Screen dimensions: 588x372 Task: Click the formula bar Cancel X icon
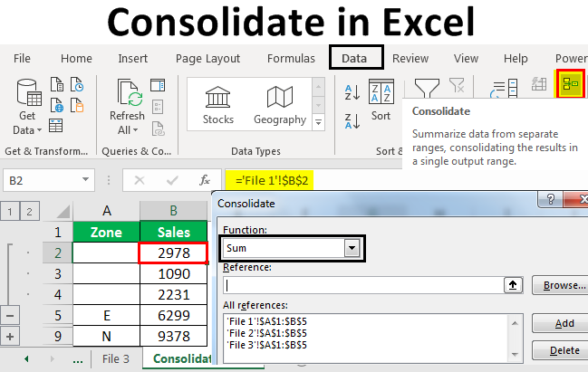tap(140, 180)
